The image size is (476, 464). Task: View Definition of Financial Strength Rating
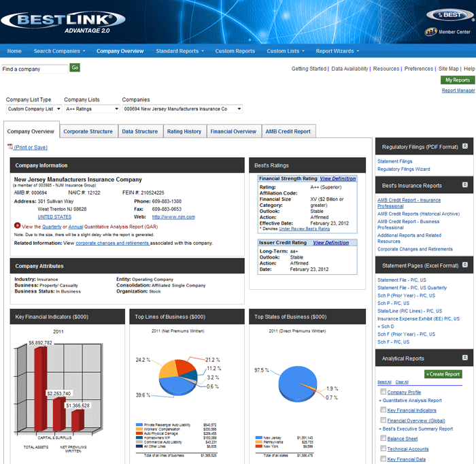[x=337, y=178]
